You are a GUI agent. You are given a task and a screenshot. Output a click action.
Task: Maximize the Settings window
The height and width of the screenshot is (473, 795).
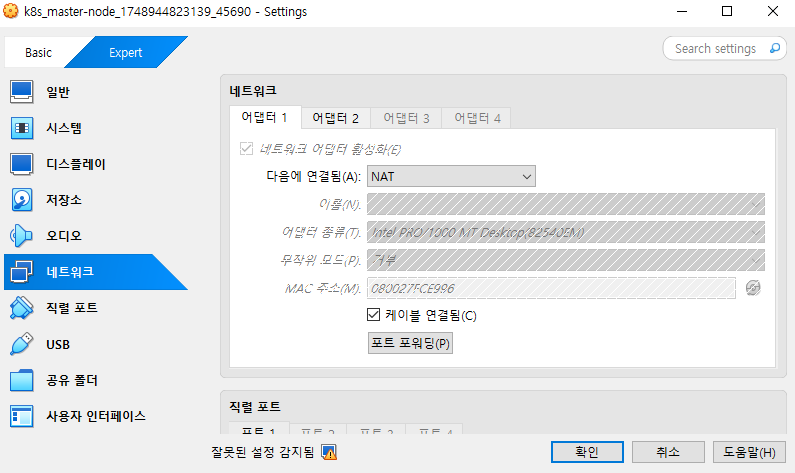pyautogui.click(x=727, y=11)
